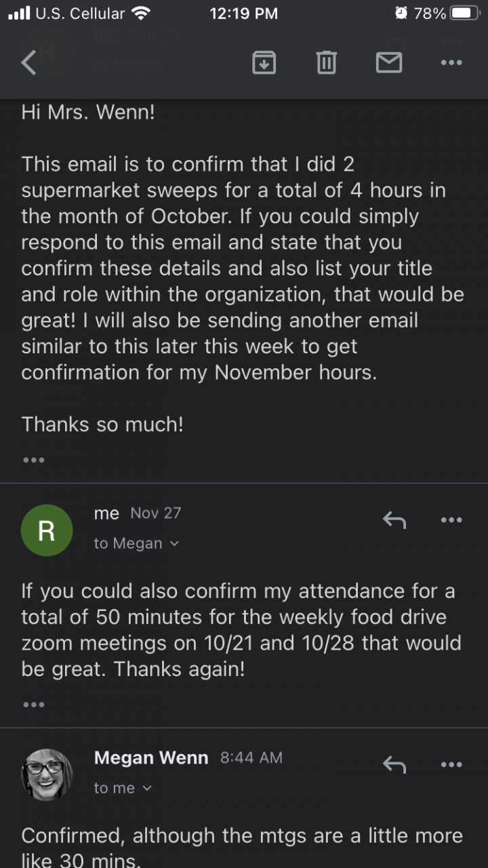488x868 pixels.
Task: Open more options for Nov 27 message
Action: click(451, 520)
